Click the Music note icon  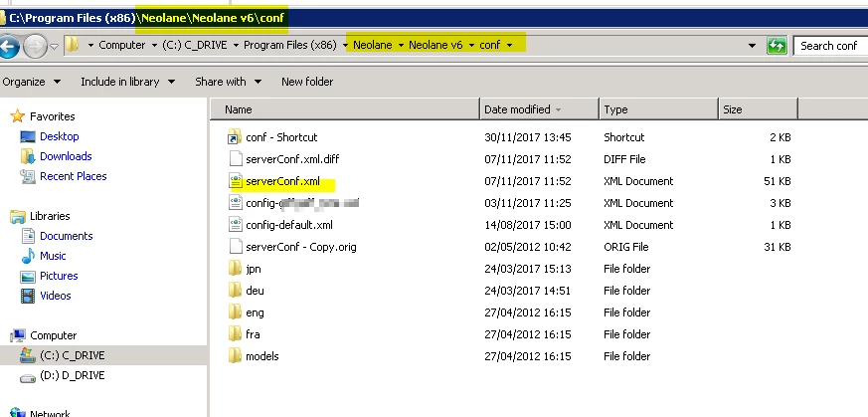(28, 256)
